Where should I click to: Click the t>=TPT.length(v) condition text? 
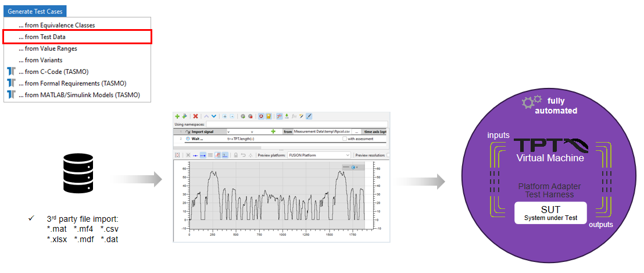pos(241,139)
